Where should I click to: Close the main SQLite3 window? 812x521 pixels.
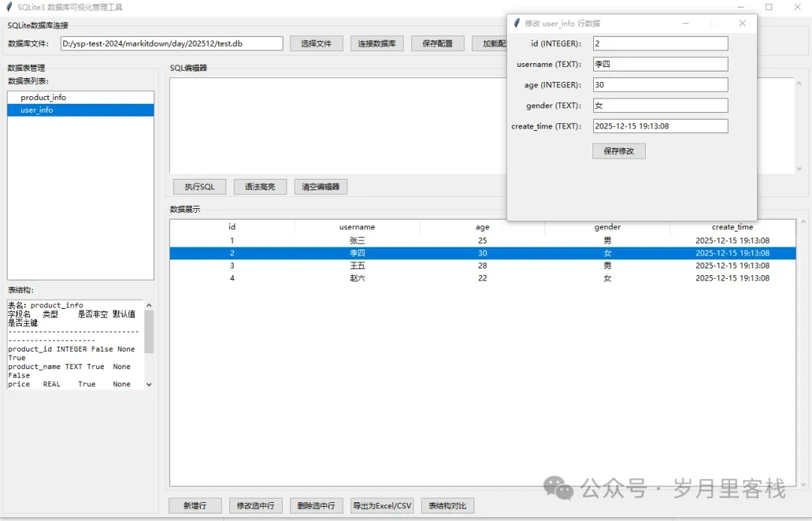(798, 7)
